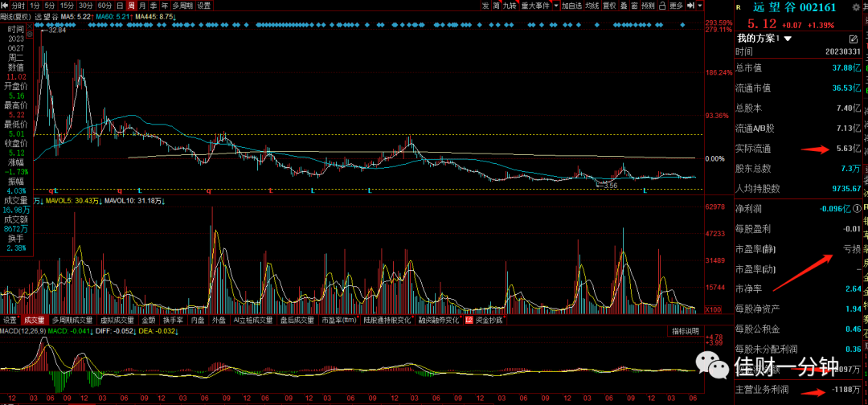The width and height of the screenshot is (868, 405).
Task: Switch to the 月 monthly period
Action: click(142, 6)
